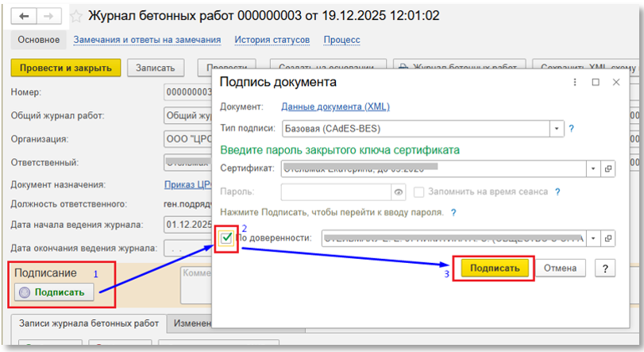
Task: Enable Запомнить на время сеанса checkbox
Action: point(419,191)
